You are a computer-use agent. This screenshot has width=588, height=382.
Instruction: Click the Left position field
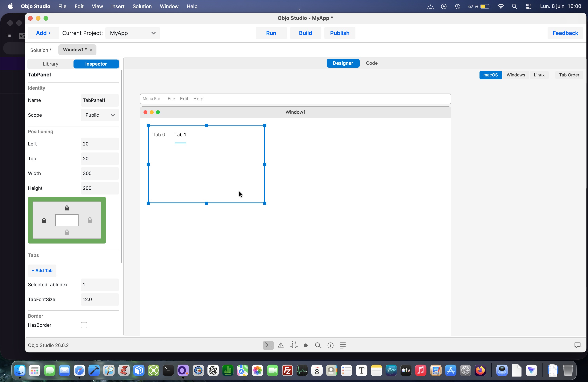100,144
